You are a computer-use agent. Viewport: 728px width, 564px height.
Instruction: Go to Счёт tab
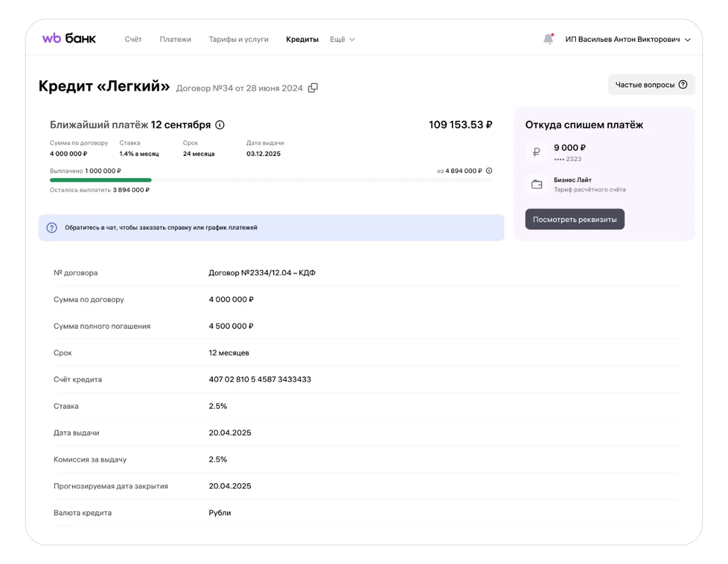(x=133, y=39)
